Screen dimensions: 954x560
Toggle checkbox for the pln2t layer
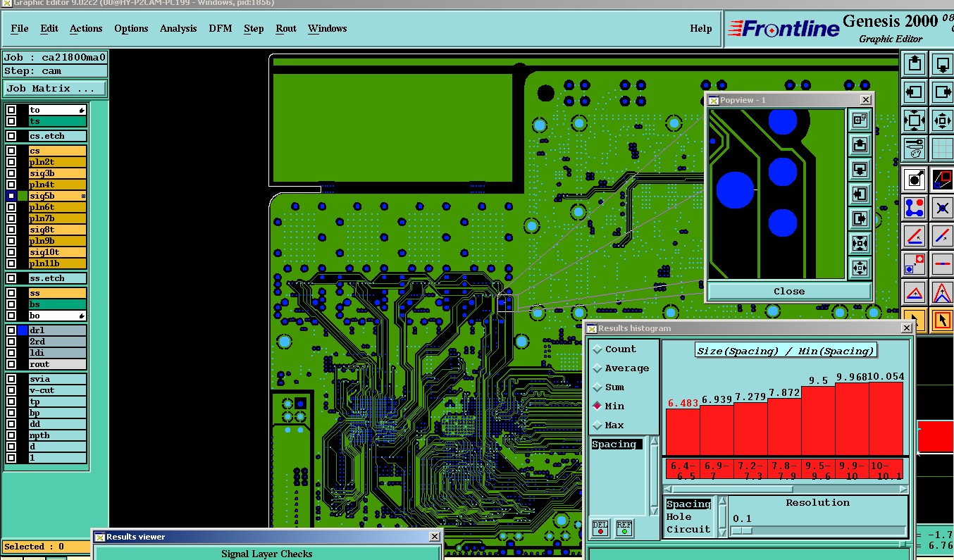coord(11,162)
